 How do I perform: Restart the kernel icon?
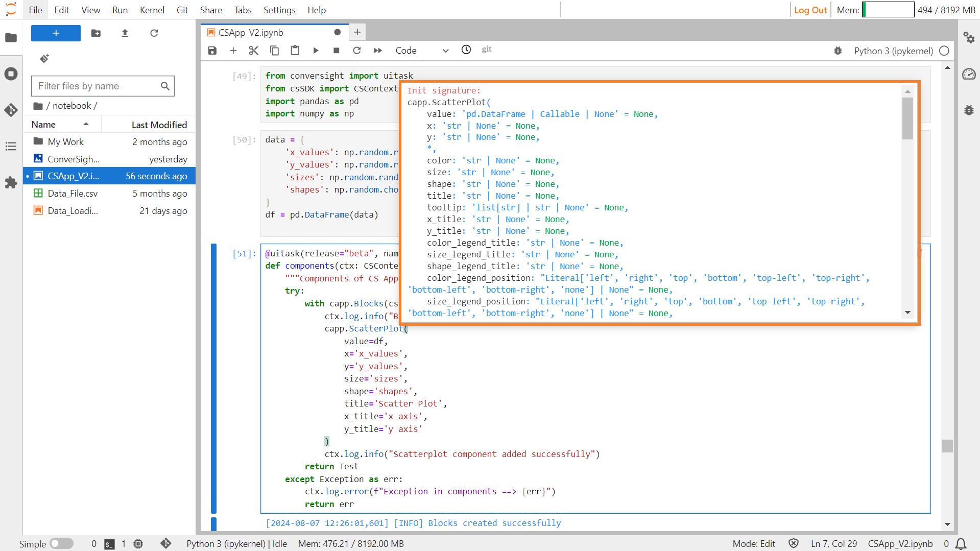pos(357,50)
